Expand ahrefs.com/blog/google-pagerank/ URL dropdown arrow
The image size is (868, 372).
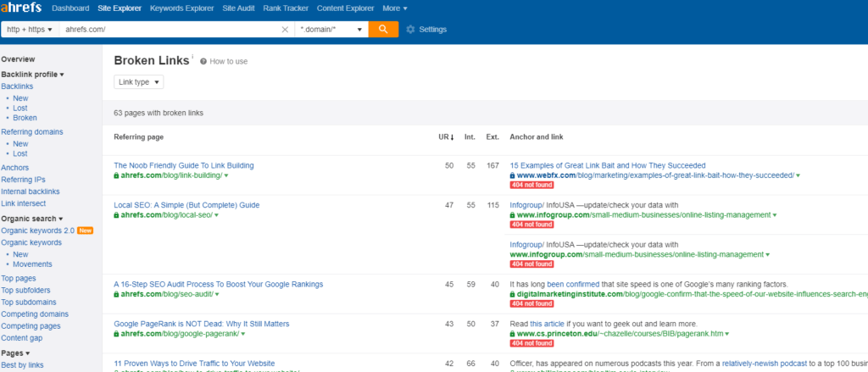243,334
